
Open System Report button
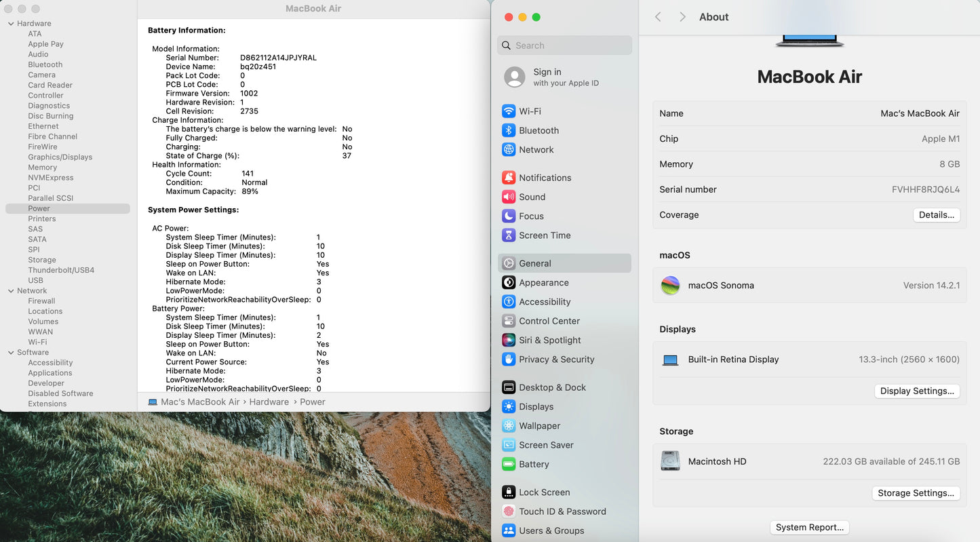809,527
